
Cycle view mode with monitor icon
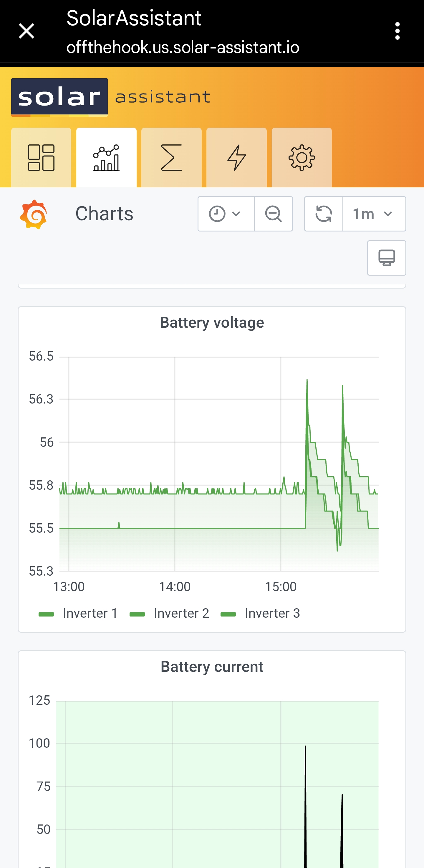387,258
